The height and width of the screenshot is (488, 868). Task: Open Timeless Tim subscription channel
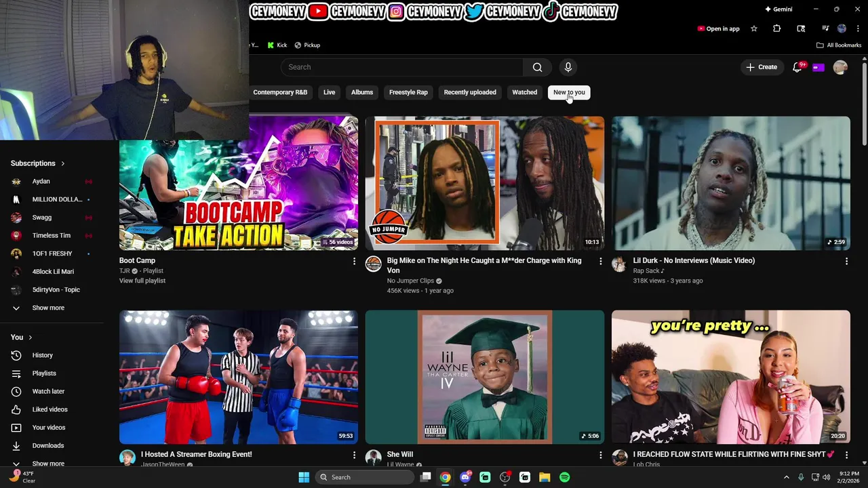51,236
